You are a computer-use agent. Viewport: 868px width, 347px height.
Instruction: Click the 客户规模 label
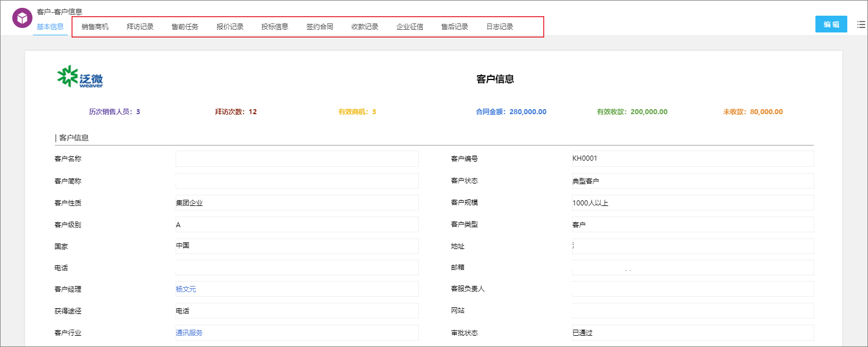click(465, 203)
